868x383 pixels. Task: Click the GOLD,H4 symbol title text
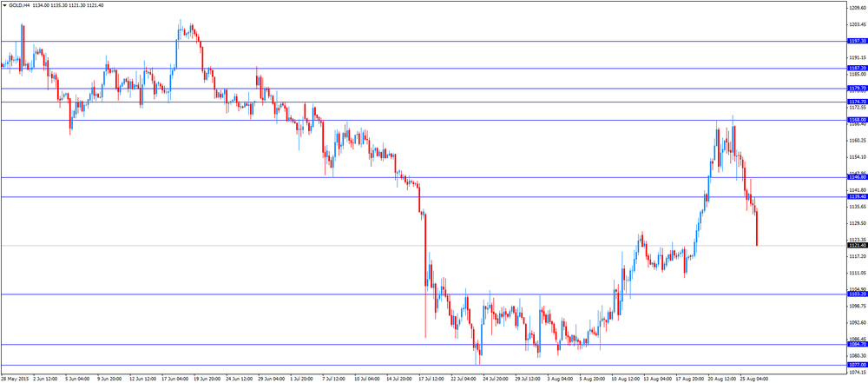coord(19,5)
